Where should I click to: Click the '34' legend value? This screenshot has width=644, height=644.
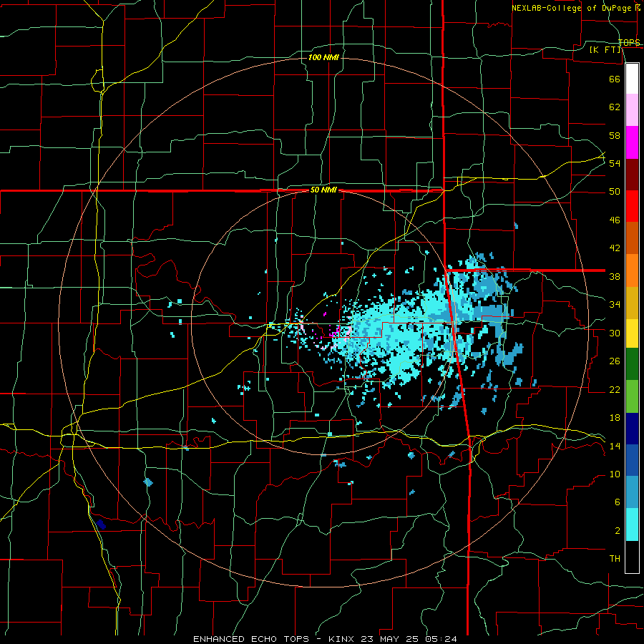coord(615,305)
